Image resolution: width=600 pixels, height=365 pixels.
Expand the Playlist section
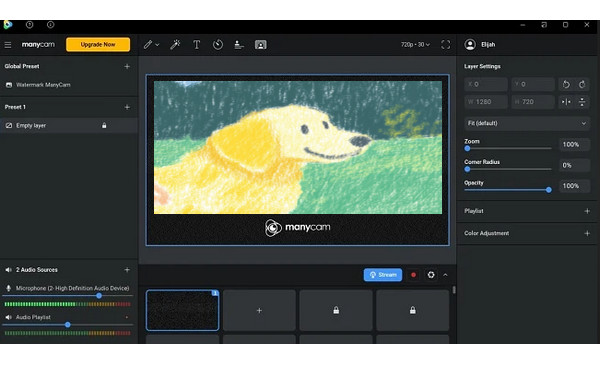[587, 211]
